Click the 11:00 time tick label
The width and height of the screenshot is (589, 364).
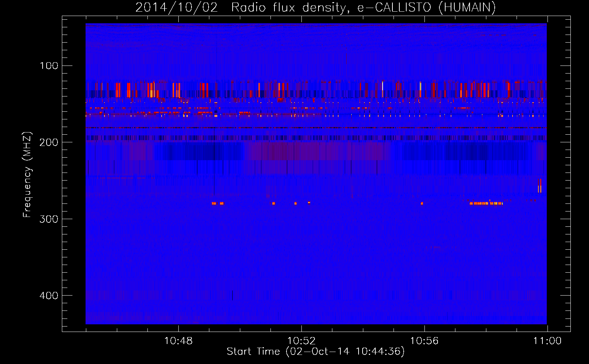[x=547, y=341]
